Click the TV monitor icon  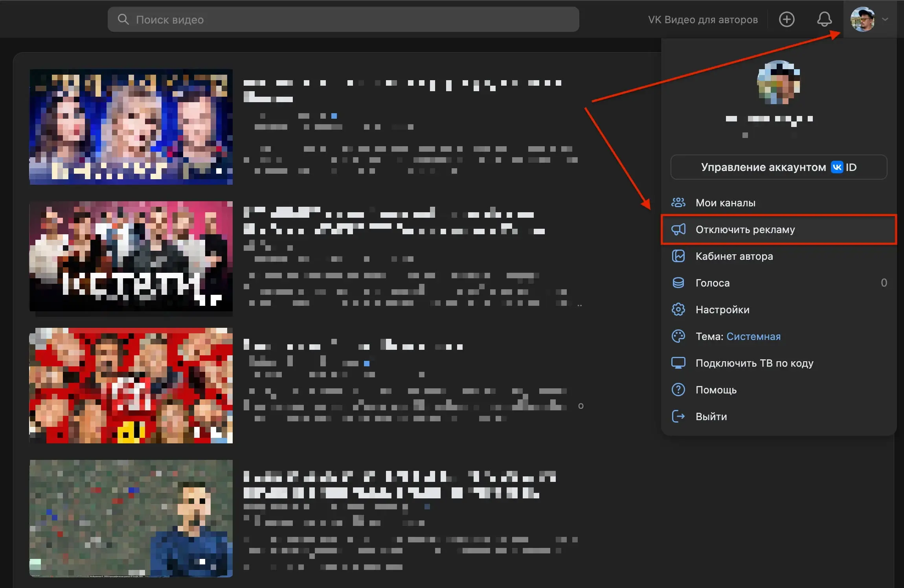(x=678, y=363)
